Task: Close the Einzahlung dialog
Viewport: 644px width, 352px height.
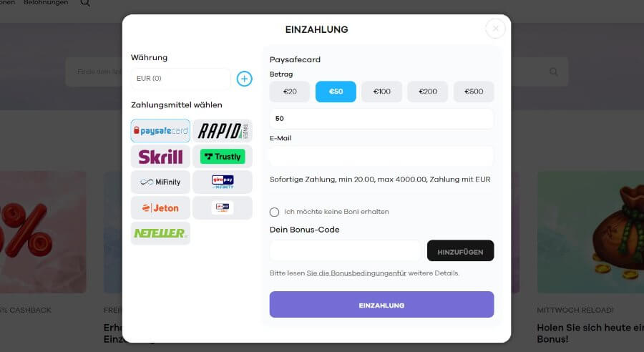Action: pyautogui.click(x=495, y=29)
